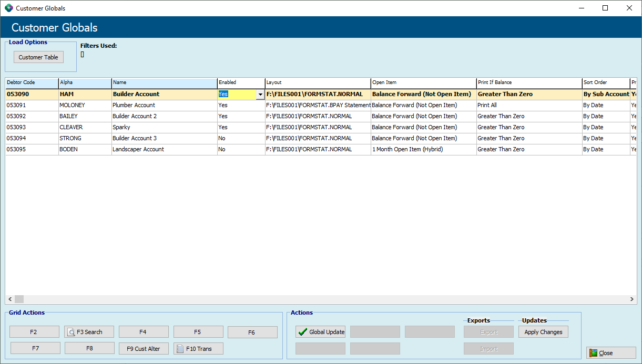Screen dimensions: 642x364
Task: Click the CLEAVER alpha cell
Action: [x=85, y=127]
